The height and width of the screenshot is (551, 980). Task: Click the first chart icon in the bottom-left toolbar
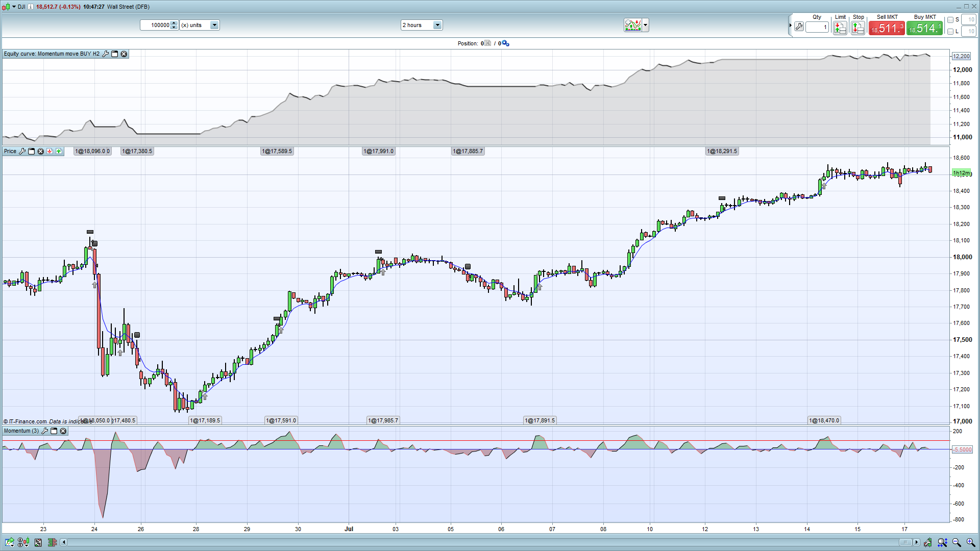click(x=9, y=542)
